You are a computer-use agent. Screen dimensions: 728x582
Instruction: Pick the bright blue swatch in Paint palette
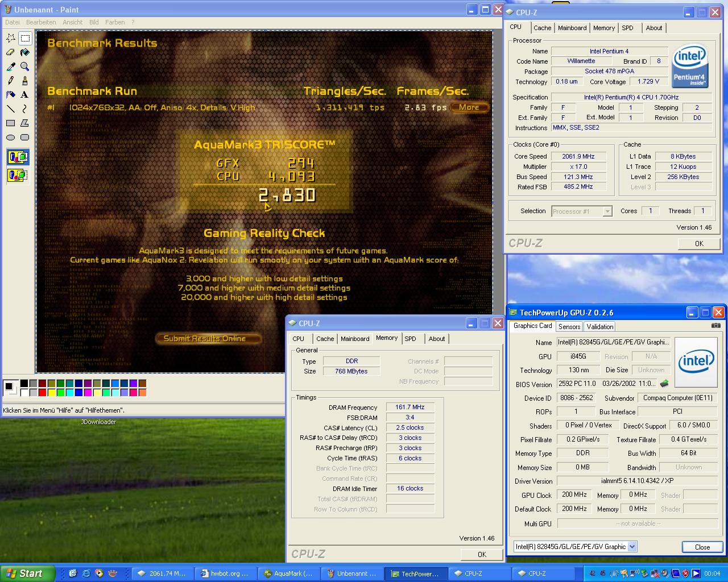tap(79, 393)
